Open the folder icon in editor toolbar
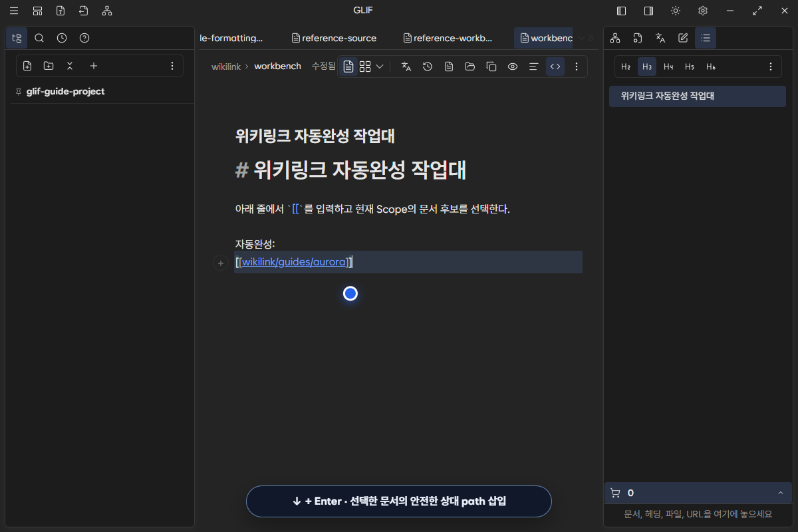798x532 pixels. pos(470,66)
